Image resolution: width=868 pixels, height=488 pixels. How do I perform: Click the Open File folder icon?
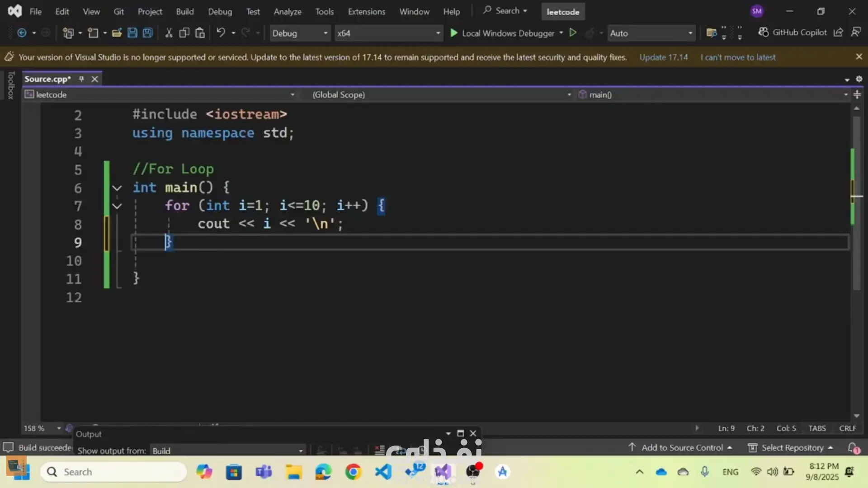tap(117, 33)
